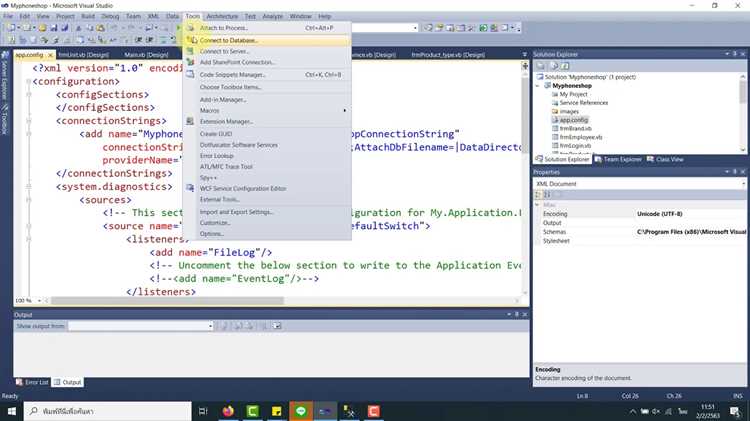The height and width of the screenshot is (421, 750).
Task: Launch Spy++ from the Tools menu
Action: pyautogui.click(x=267, y=177)
